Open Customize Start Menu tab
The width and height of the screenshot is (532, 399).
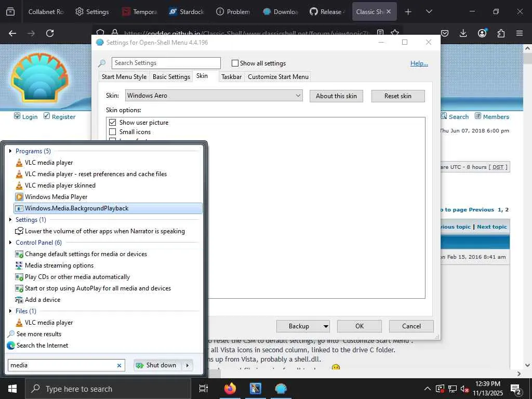coord(278,77)
